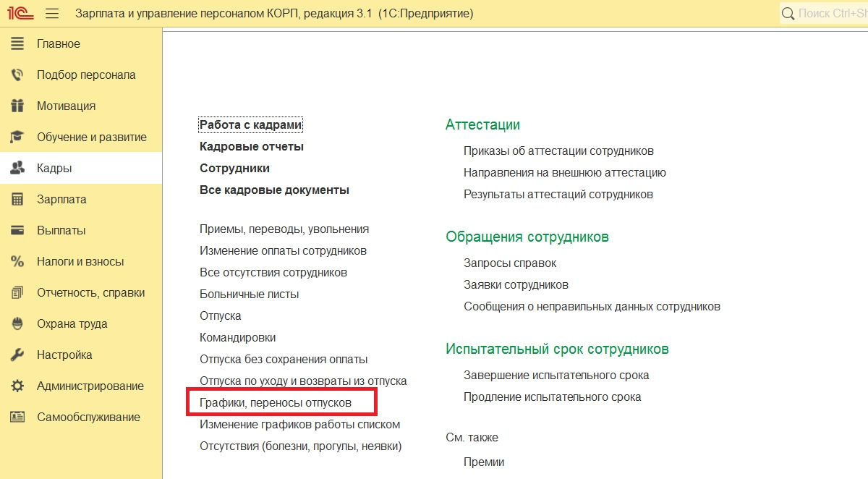Open Изменение графиков работы списком
Image resolution: width=868 pixels, height=479 pixels.
point(299,425)
